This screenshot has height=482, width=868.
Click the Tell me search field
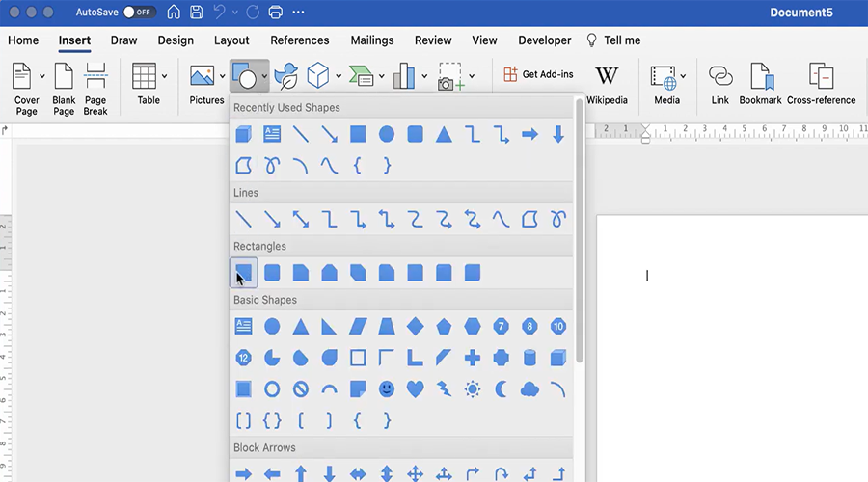(x=621, y=40)
